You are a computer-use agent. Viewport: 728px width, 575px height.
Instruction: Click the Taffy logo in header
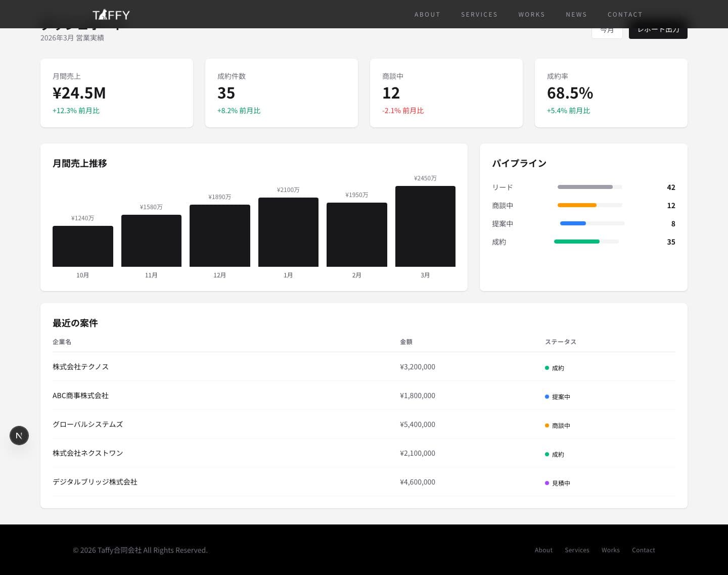point(111,15)
